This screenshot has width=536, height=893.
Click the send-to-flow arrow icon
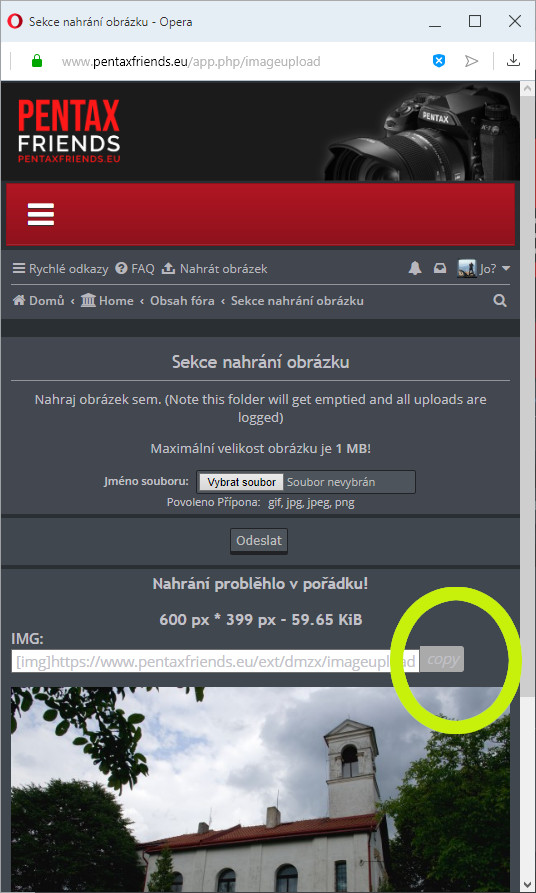(471, 61)
